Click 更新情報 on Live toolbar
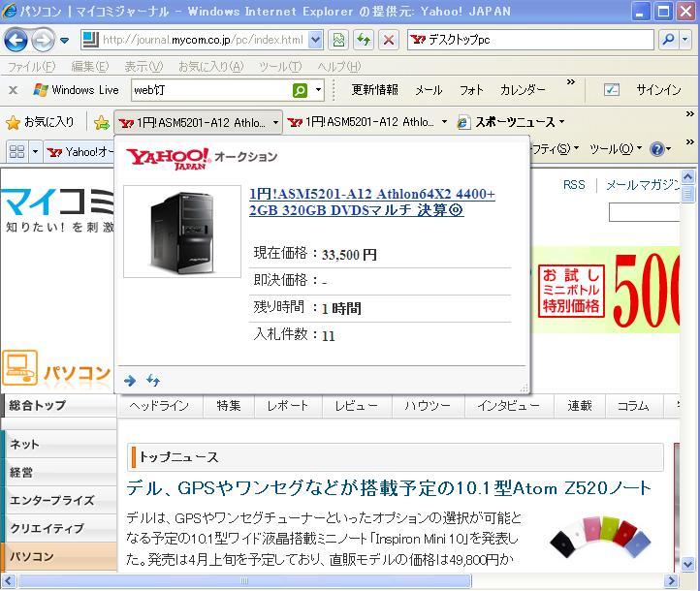Image resolution: width=700 pixels, height=591 pixels. pos(374,90)
